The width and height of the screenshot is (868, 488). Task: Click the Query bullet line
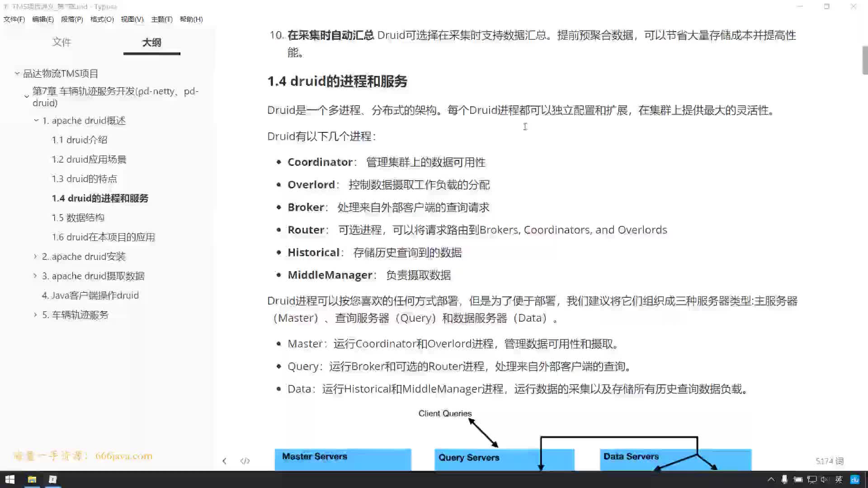(460, 366)
